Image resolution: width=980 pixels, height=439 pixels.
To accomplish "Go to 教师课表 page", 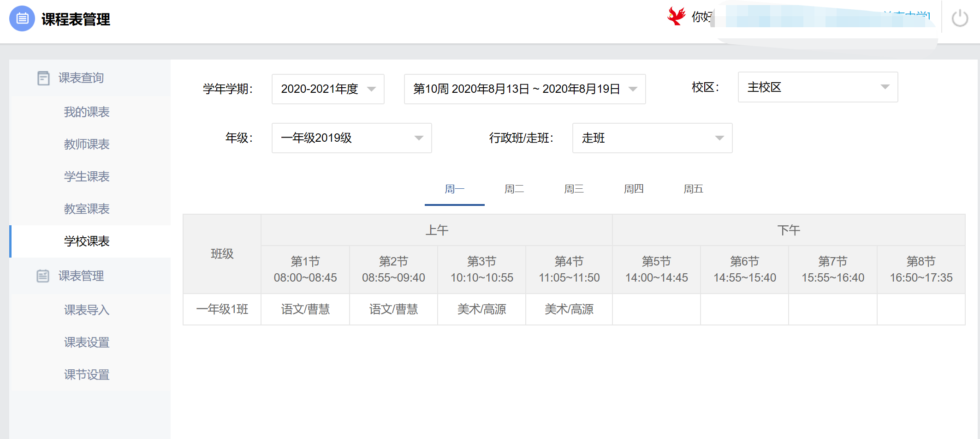I will click(x=87, y=144).
